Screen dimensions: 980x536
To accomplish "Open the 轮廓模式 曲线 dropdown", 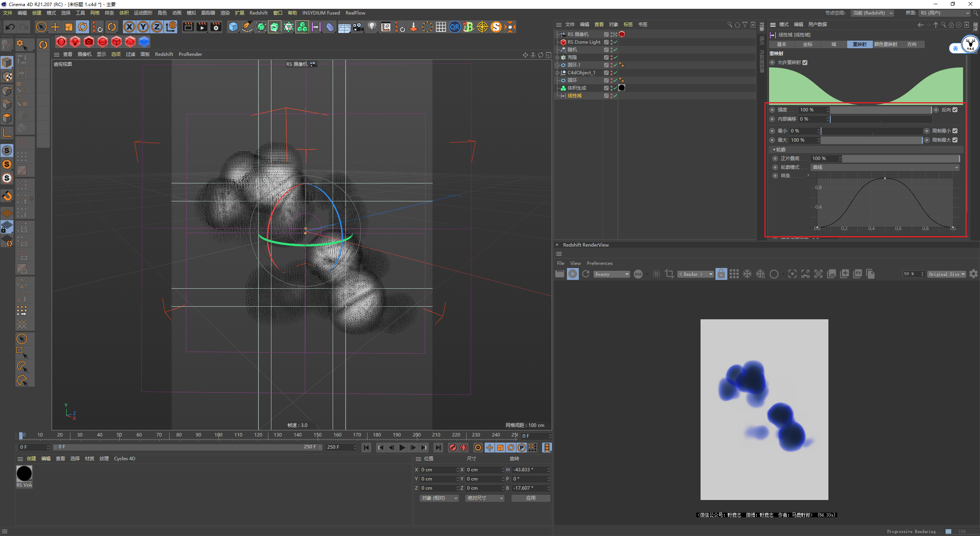I will click(885, 167).
